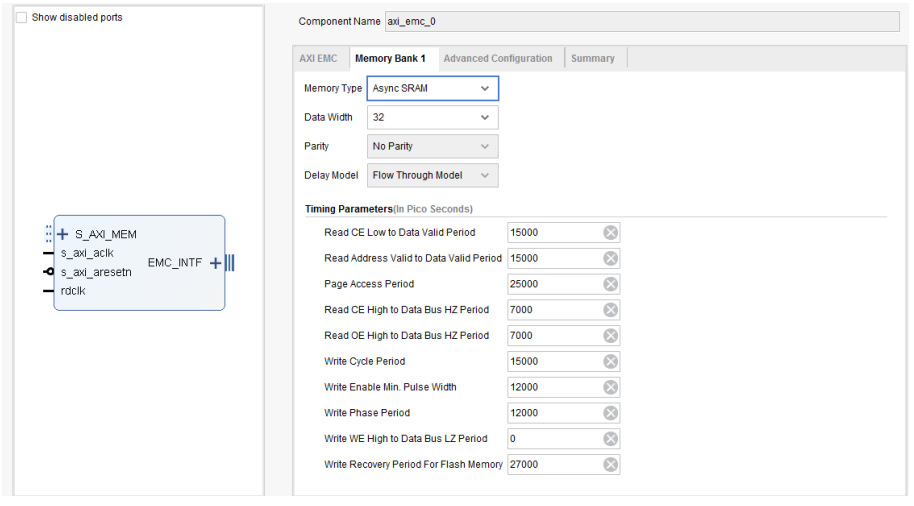The image size is (914, 506).
Task: Open the Parity dropdown
Action: coord(432,147)
